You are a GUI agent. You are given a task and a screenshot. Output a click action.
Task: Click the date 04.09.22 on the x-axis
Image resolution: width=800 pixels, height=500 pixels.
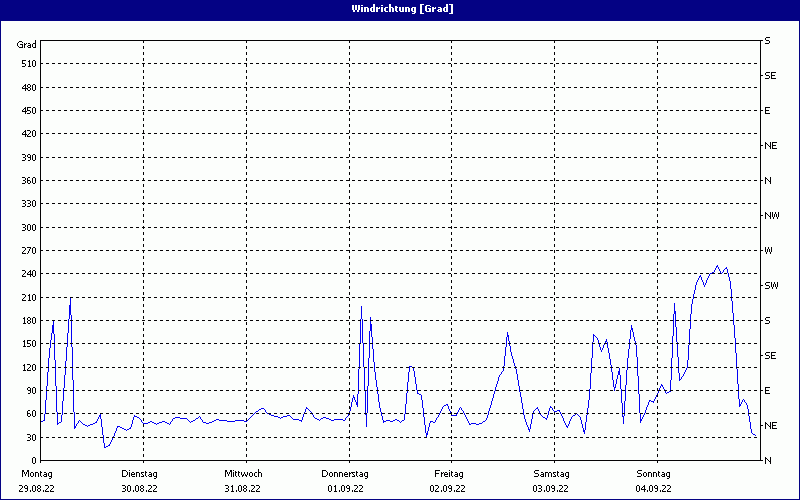[x=654, y=489]
